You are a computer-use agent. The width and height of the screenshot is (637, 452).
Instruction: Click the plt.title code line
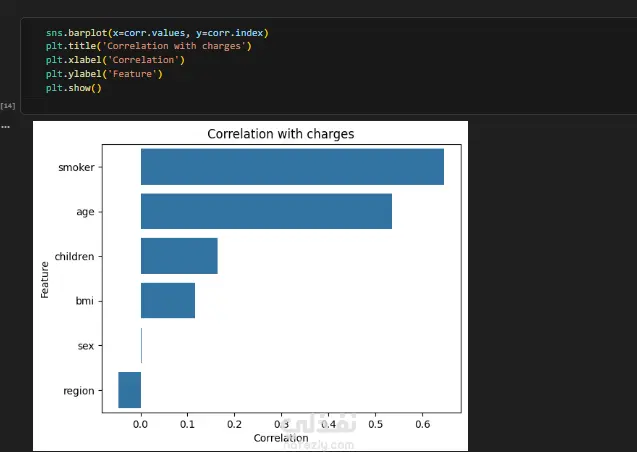[149, 46]
